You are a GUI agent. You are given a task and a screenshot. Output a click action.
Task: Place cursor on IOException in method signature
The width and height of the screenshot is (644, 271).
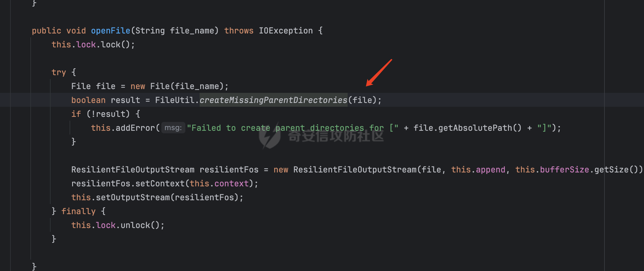[x=285, y=31]
